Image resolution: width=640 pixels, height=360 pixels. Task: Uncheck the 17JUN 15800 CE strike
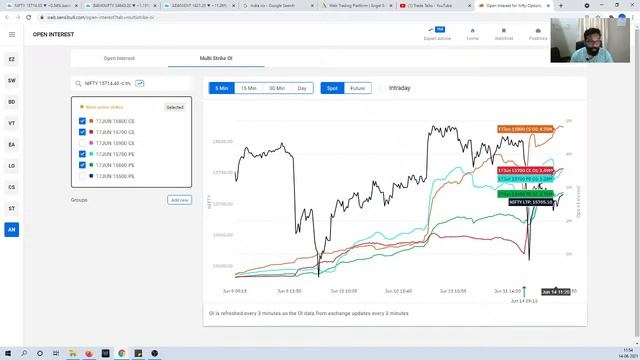tap(82, 121)
